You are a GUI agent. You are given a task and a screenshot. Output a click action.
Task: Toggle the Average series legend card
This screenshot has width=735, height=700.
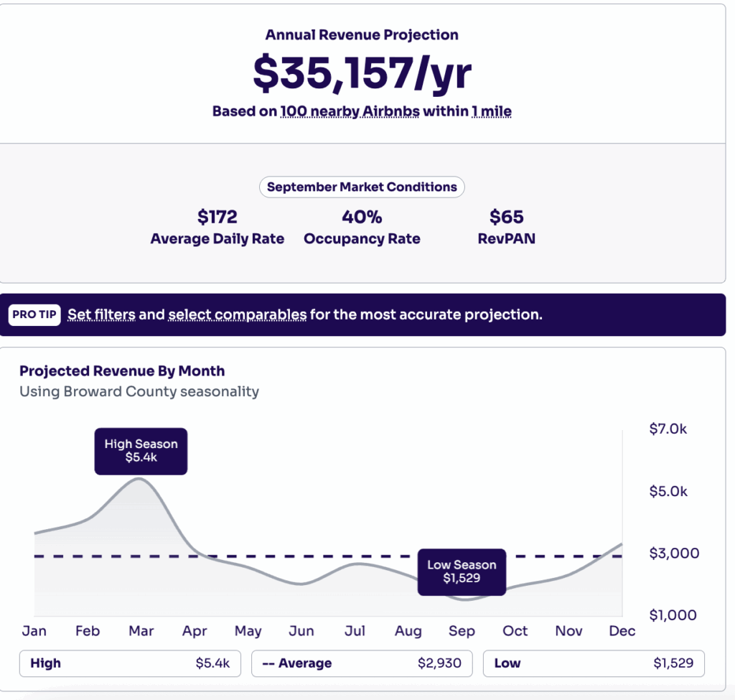coord(362,663)
